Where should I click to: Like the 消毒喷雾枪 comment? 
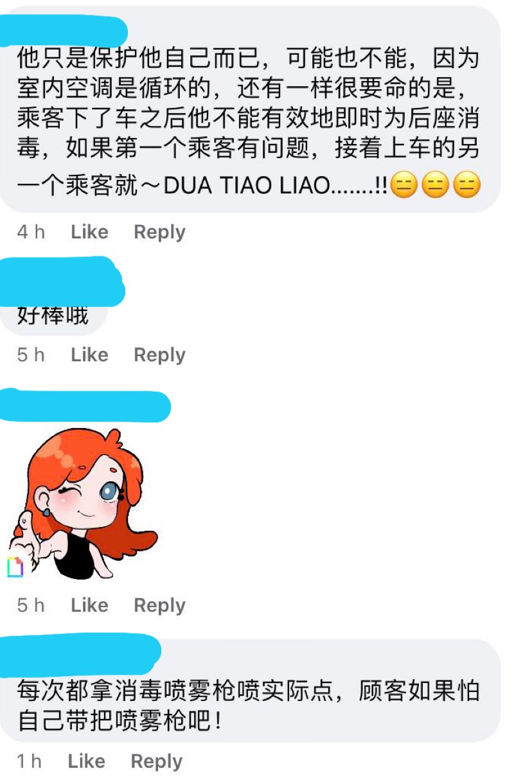pos(86,761)
